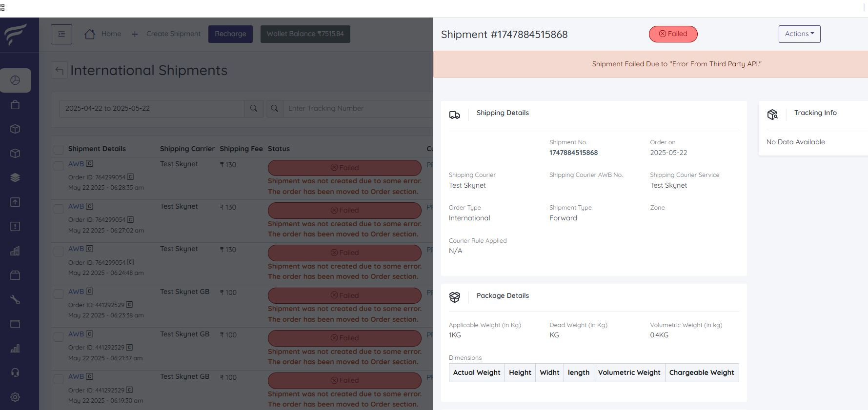Click the sidebar collapse menu toggle button
Viewport: 868px width, 410px height.
point(61,34)
